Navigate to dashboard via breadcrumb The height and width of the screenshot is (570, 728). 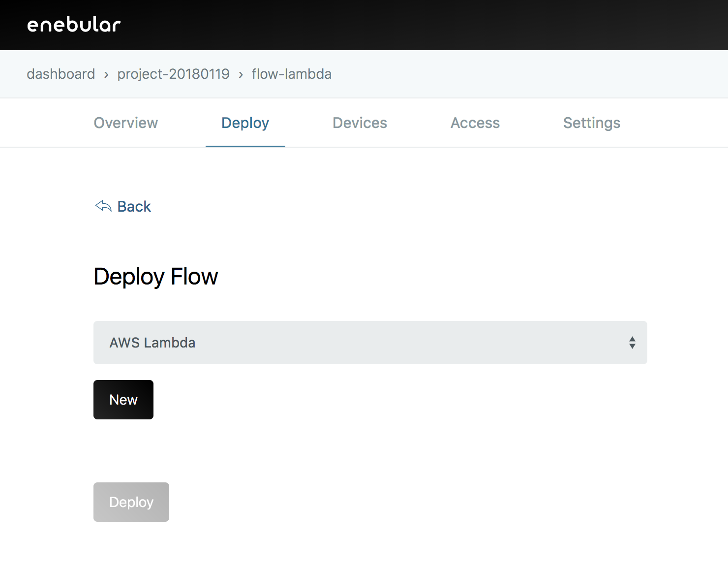pyautogui.click(x=61, y=74)
